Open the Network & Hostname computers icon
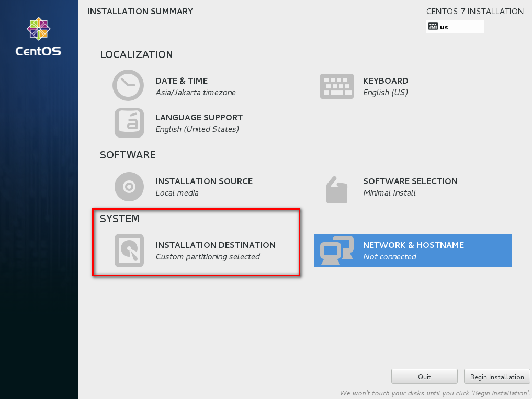This screenshot has width=532, height=399. (x=336, y=250)
